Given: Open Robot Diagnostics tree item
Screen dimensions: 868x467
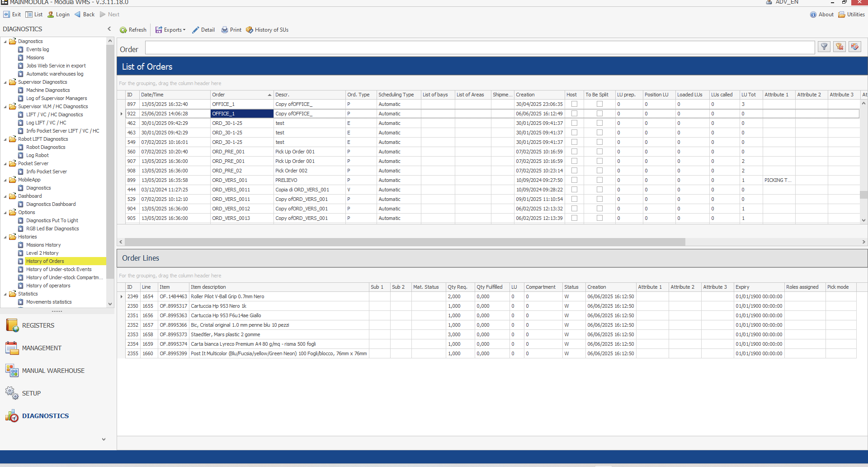Looking at the screenshot, I should (x=46, y=147).
